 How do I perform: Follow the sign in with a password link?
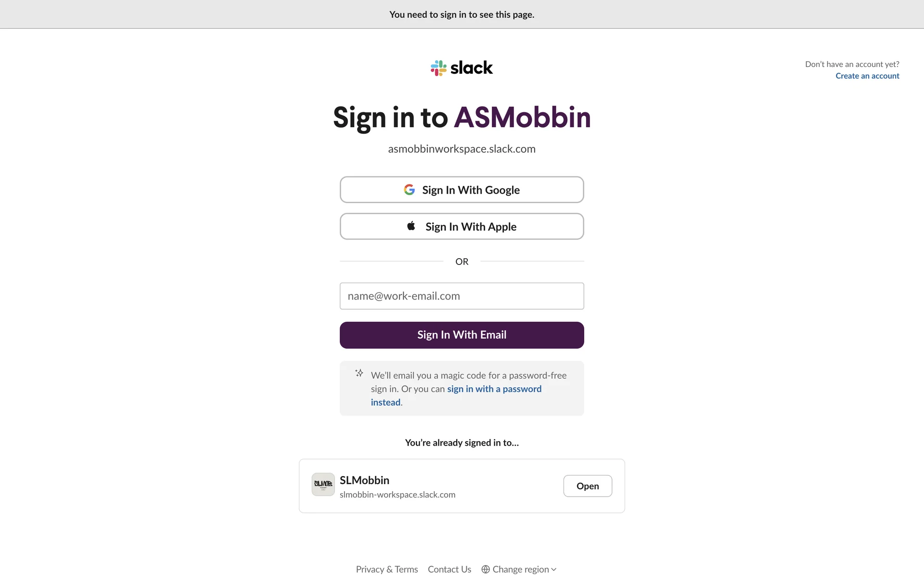coord(494,389)
